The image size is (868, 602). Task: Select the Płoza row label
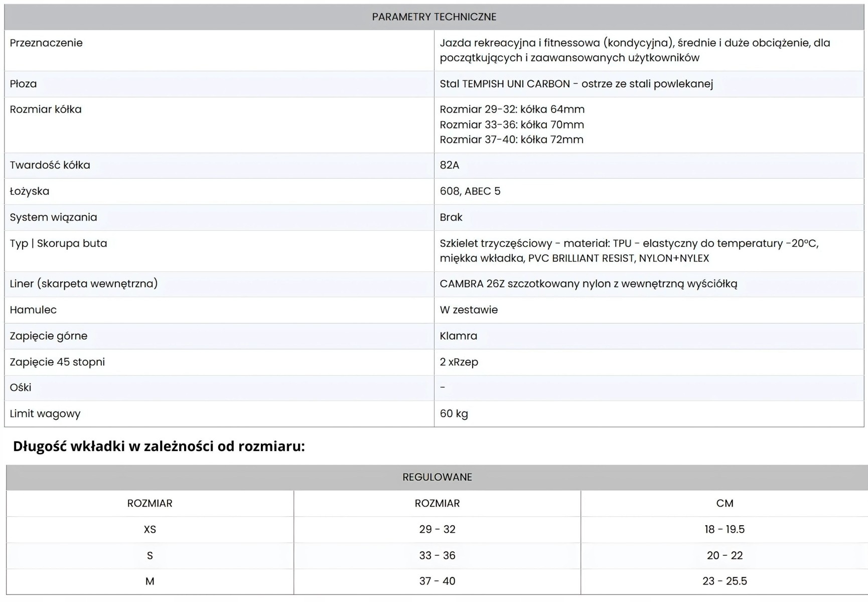point(24,84)
